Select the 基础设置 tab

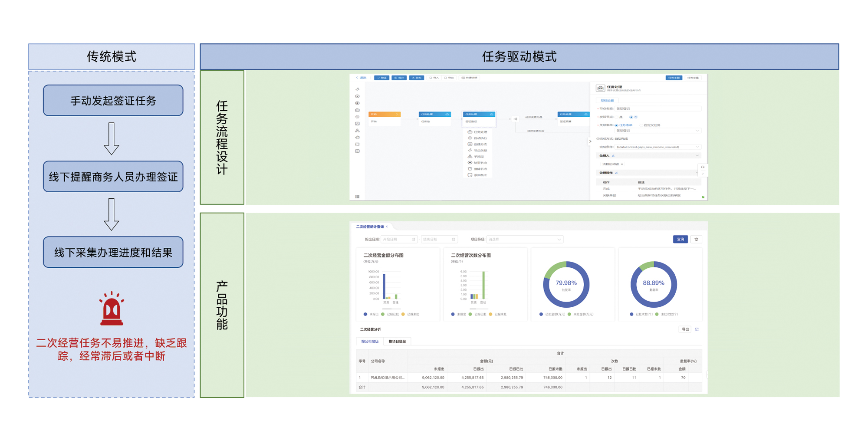pos(607,101)
